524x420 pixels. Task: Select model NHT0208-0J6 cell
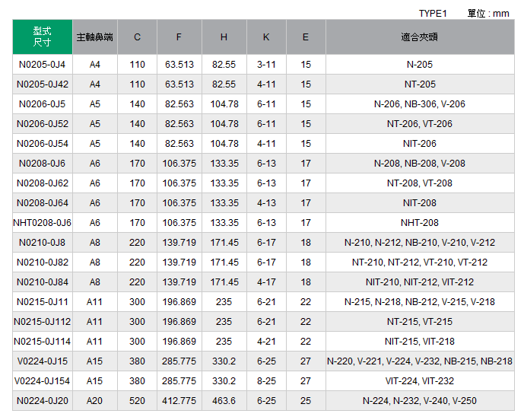pyautogui.click(x=43, y=223)
